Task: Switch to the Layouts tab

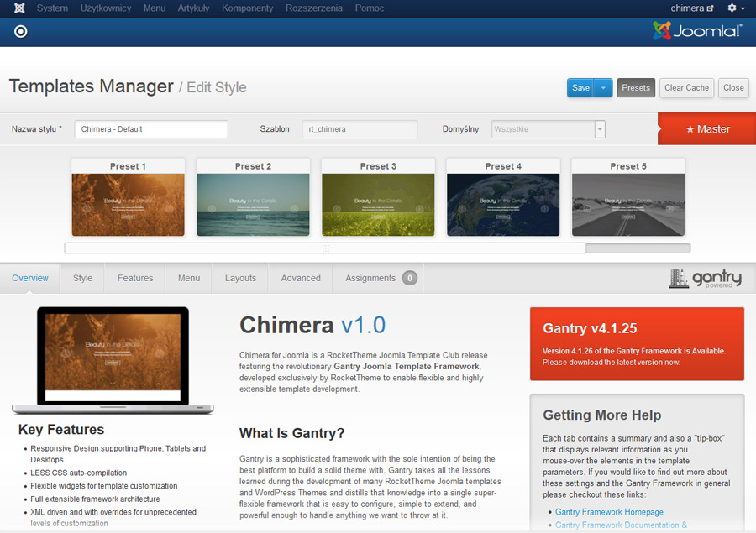Action: click(x=240, y=278)
